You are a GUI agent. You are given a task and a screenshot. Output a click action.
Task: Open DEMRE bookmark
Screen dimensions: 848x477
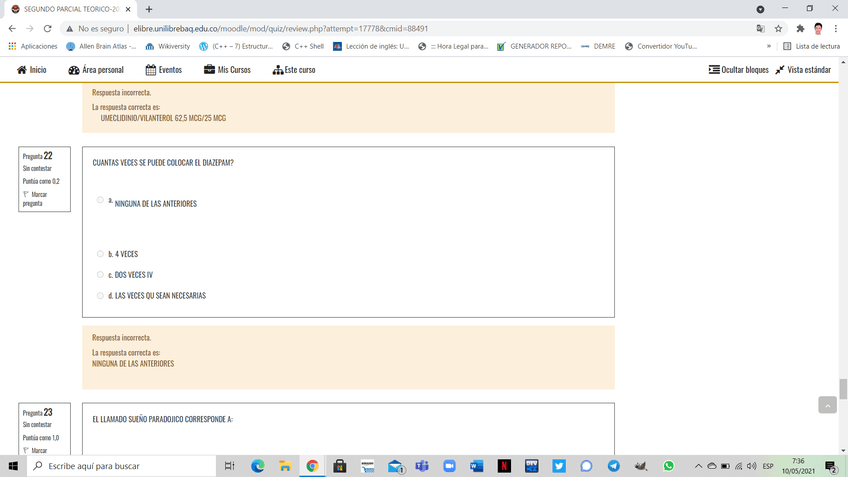(x=598, y=47)
